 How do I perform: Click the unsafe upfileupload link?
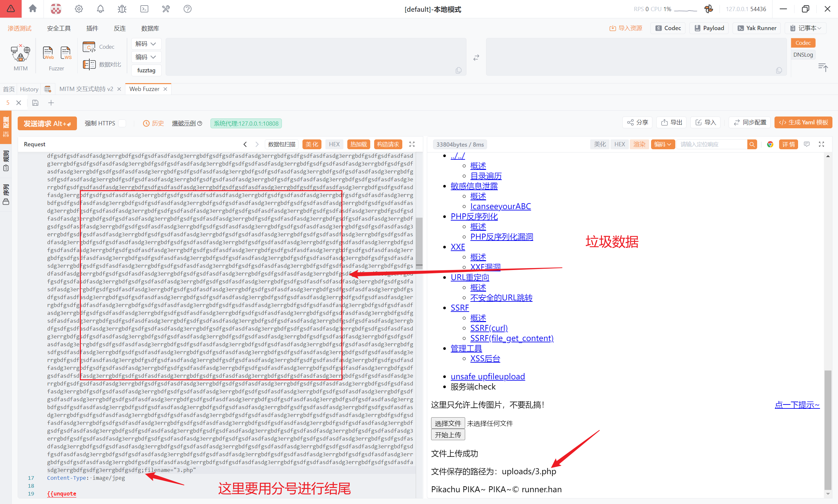pos(487,376)
